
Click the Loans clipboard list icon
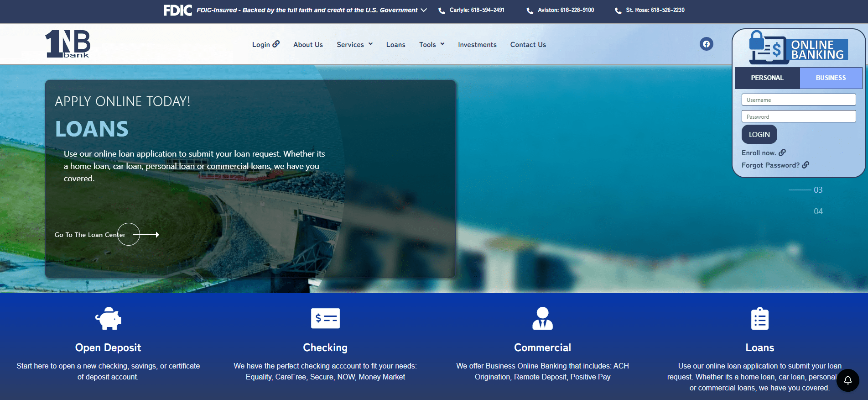(759, 318)
